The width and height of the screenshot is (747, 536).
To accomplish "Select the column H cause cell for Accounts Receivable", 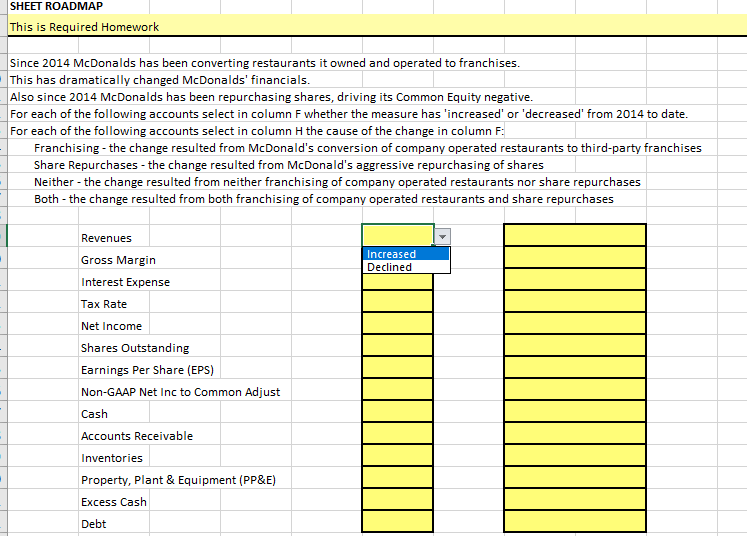I will 575,433.
